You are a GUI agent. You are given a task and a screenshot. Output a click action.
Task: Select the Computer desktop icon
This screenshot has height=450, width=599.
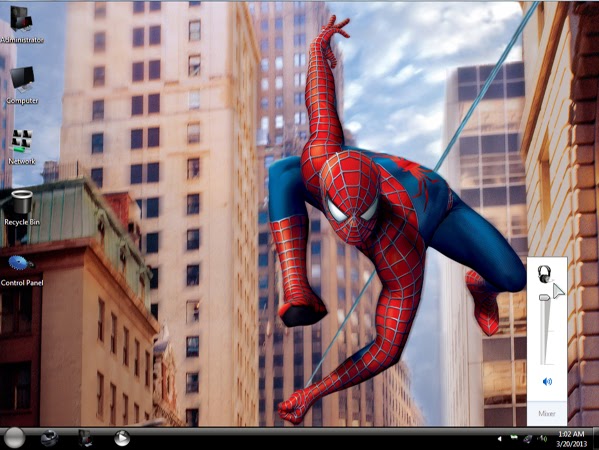22,79
